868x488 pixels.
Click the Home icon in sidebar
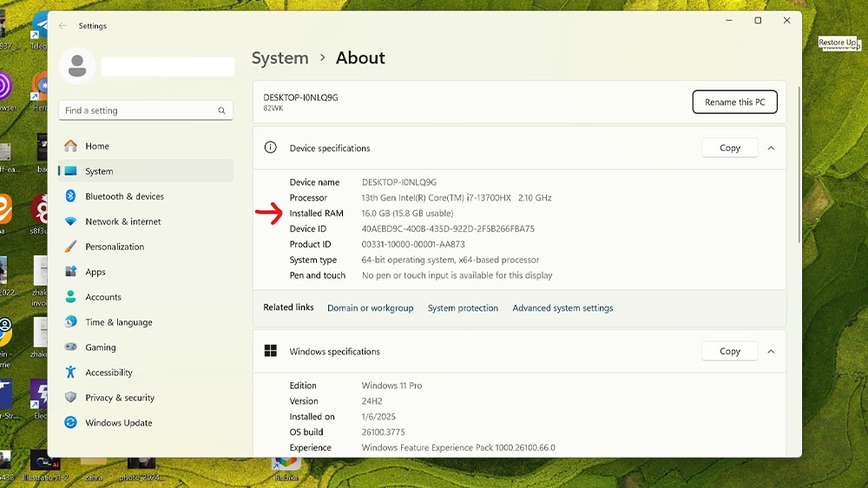[70, 146]
